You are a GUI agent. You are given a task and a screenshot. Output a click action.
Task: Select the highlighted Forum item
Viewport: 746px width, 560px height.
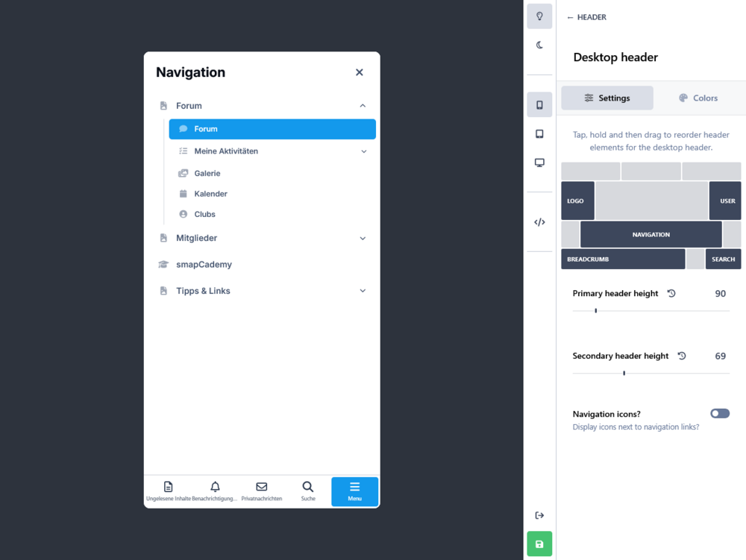(x=272, y=129)
